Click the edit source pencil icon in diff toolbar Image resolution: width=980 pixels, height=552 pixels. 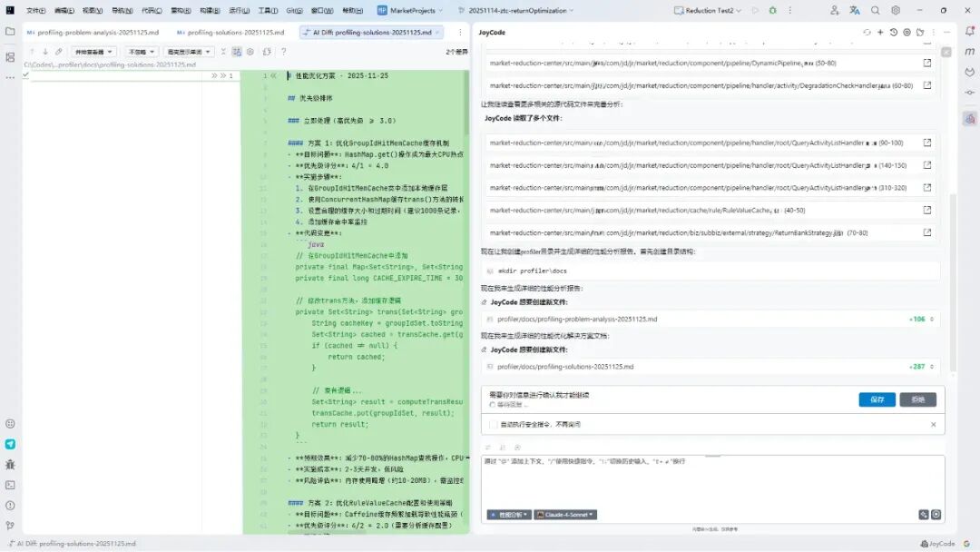pos(59,52)
